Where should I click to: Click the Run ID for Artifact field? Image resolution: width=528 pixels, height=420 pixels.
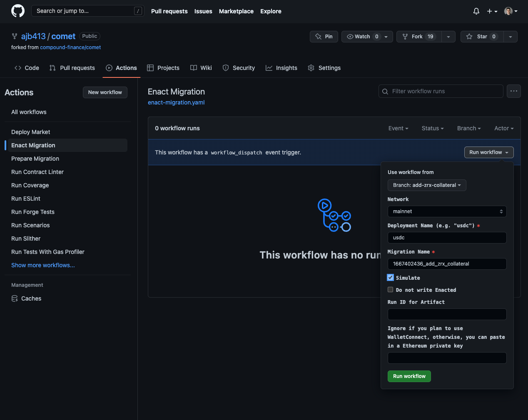pyautogui.click(x=447, y=314)
